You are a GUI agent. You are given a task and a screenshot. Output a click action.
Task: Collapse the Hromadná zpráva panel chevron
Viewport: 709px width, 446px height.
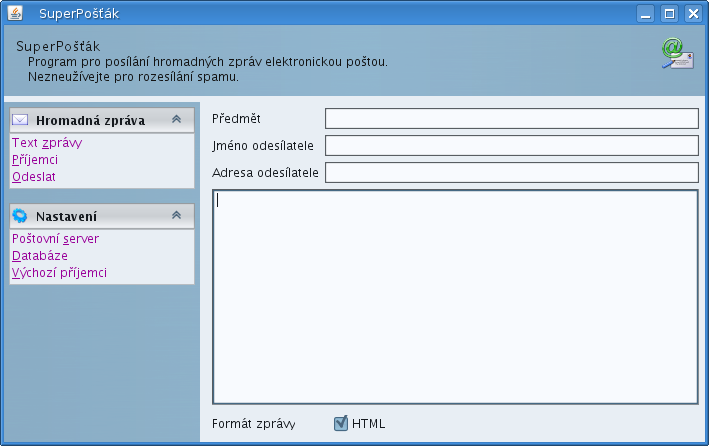pos(176,119)
